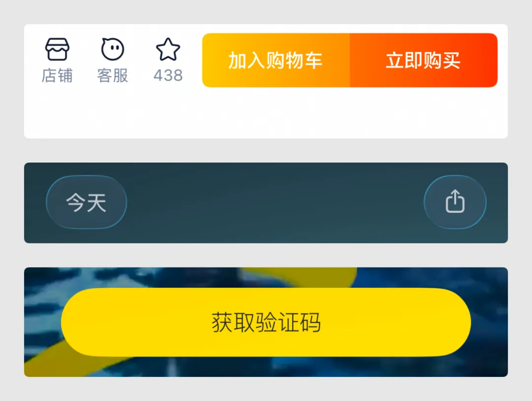Screen dimensions: 532x401
Task: Click the share icon in the dark banner
Action: pos(455,201)
